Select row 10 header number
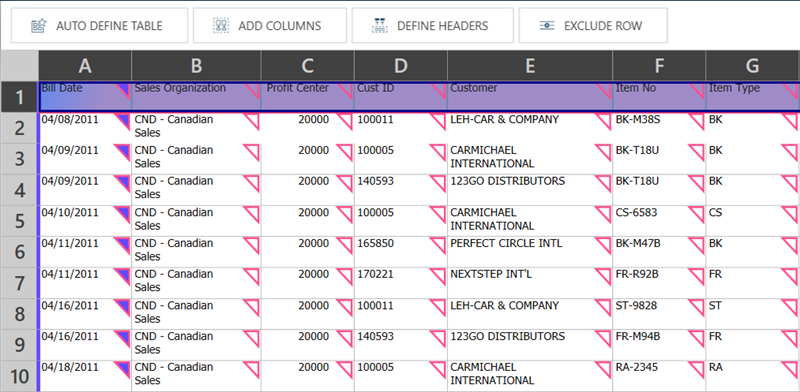 coord(19,376)
